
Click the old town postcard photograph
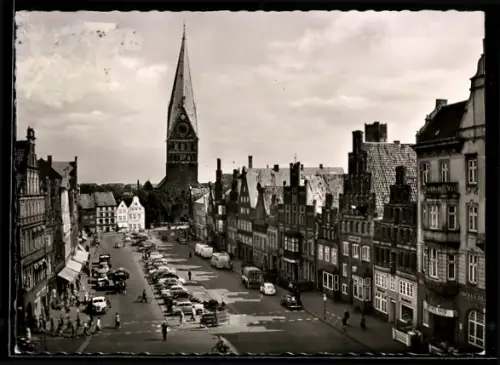[250, 182]
